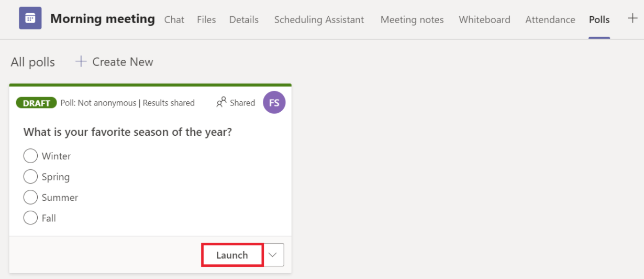Click the poll question text

128,132
